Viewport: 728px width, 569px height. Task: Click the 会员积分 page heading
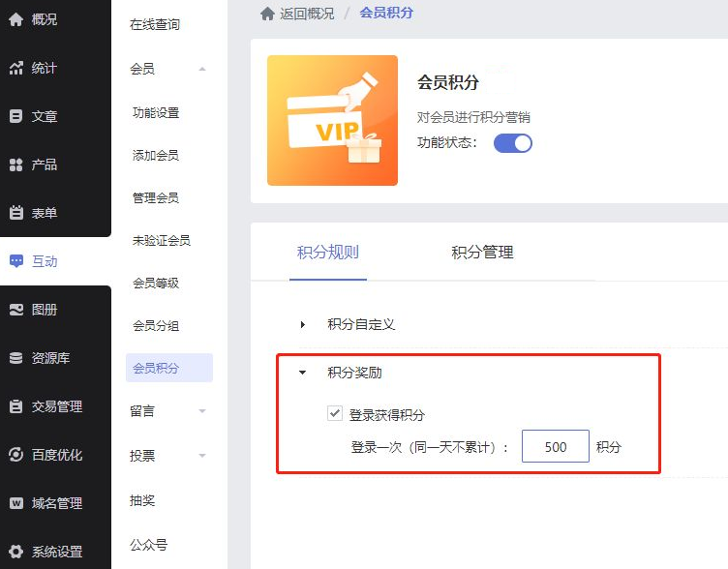448,82
